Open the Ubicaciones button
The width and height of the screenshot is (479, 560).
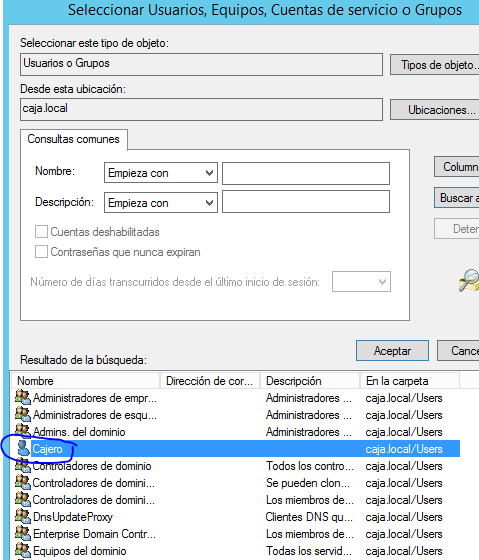click(435, 110)
